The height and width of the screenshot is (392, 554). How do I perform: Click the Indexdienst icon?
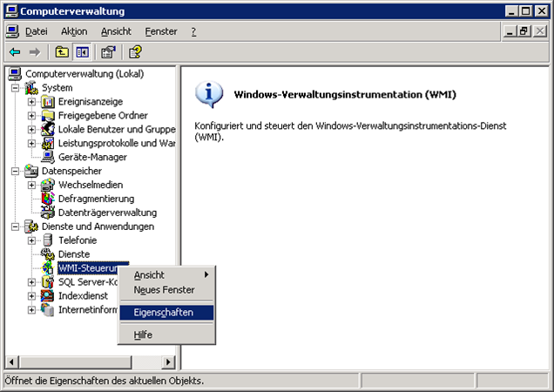[x=48, y=296]
